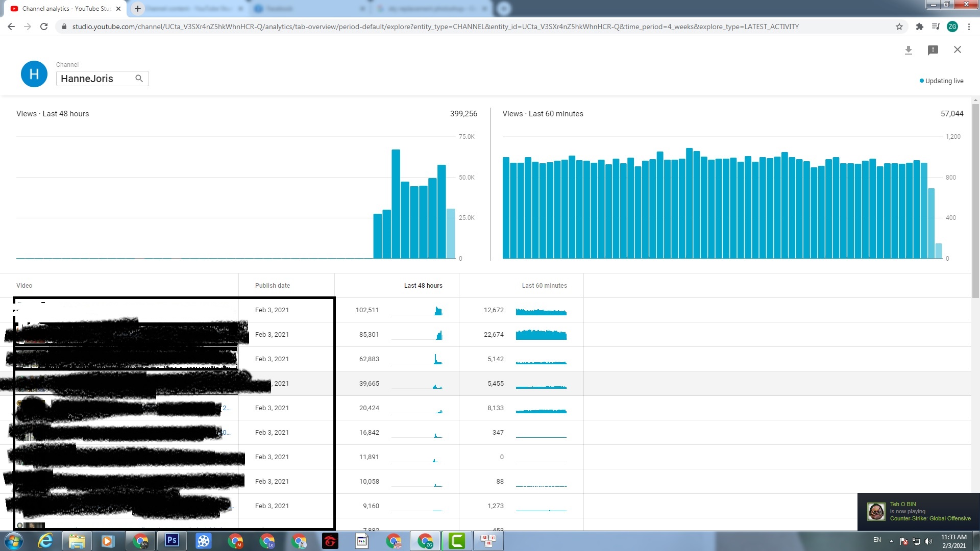The image size is (980, 551).
Task: Click the send feedback icon
Action: pos(933,50)
